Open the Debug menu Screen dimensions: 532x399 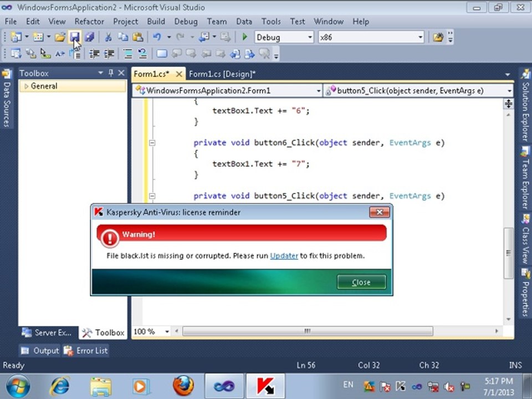186,22
